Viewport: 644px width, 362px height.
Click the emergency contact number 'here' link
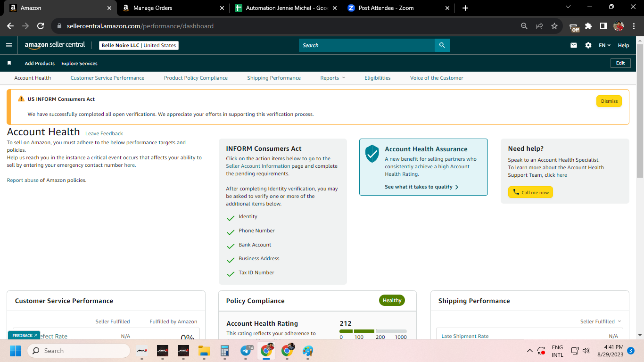(x=129, y=165)
